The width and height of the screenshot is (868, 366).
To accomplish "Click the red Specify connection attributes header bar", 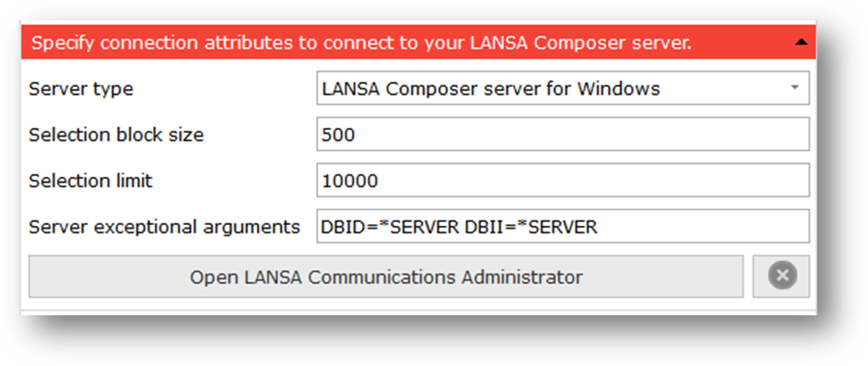I will pos(418,42).
